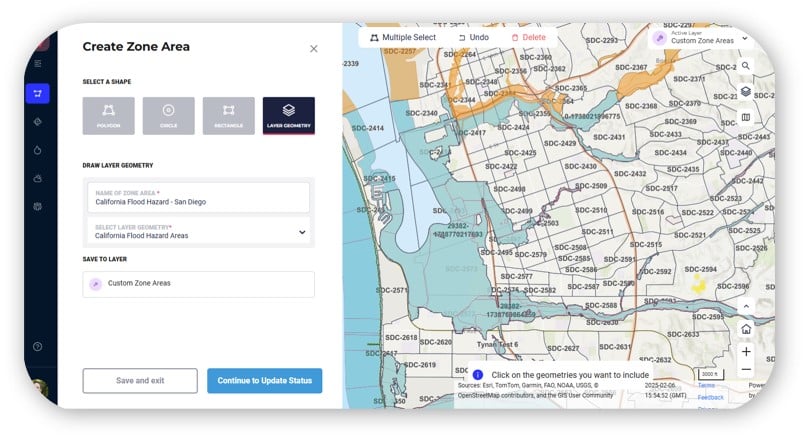The height and width of the screenshot is (442, 805).
Task: Click Continue to Update Status
Action: pyautogui.click(x=265, y=381)
